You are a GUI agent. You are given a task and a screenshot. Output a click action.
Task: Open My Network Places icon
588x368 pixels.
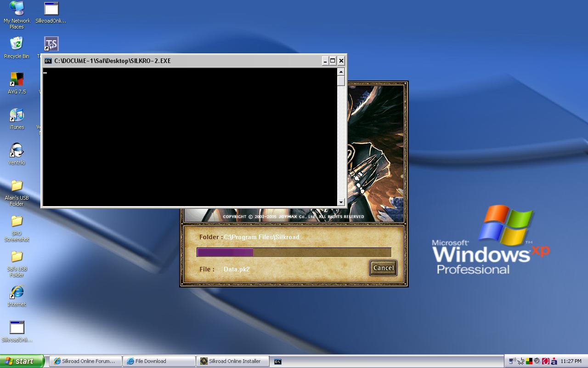(17, 9)
